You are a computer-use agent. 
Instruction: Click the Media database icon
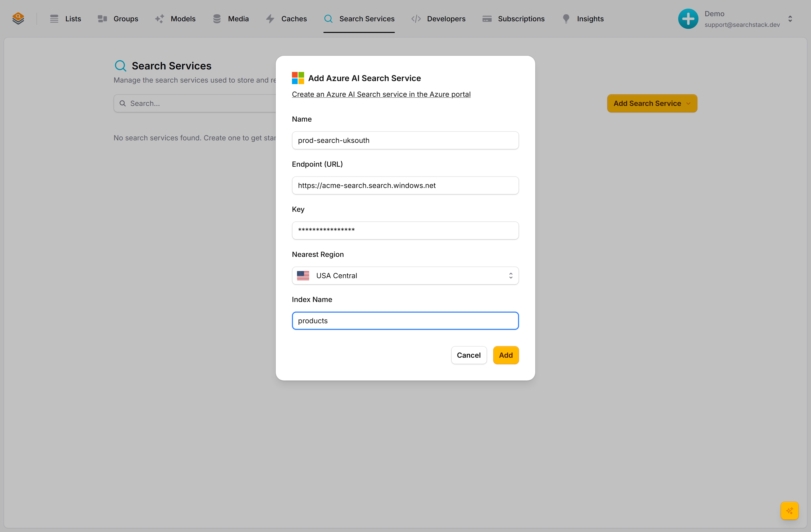[x=217, y=19]
